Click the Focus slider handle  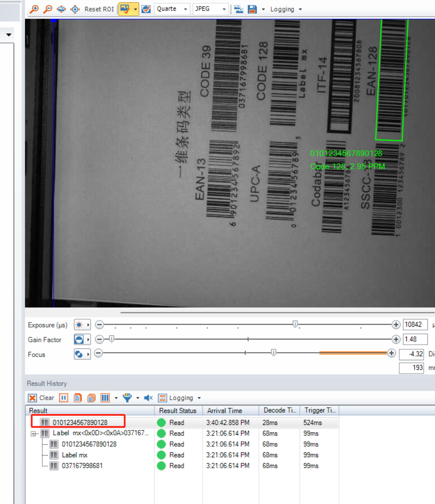273,353
